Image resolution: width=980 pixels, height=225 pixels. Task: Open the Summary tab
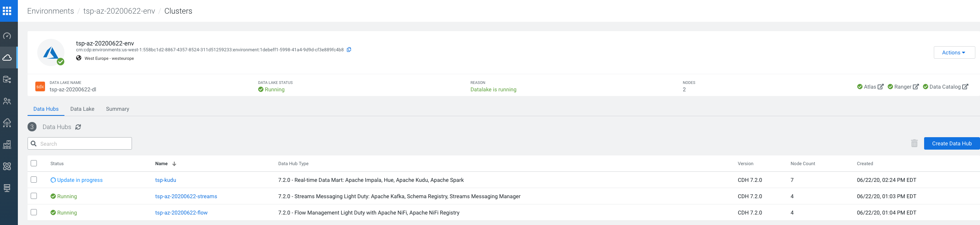coord(118,109)
